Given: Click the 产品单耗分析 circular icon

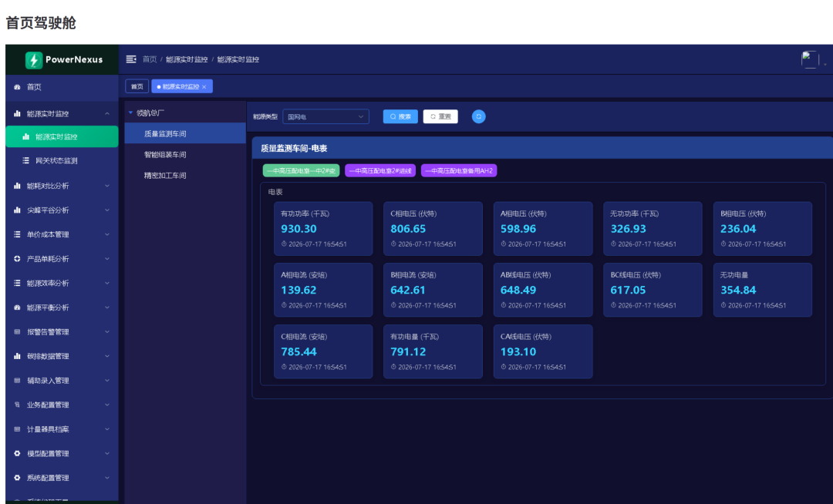Looking at the screenshot, I should click(17, 259).
